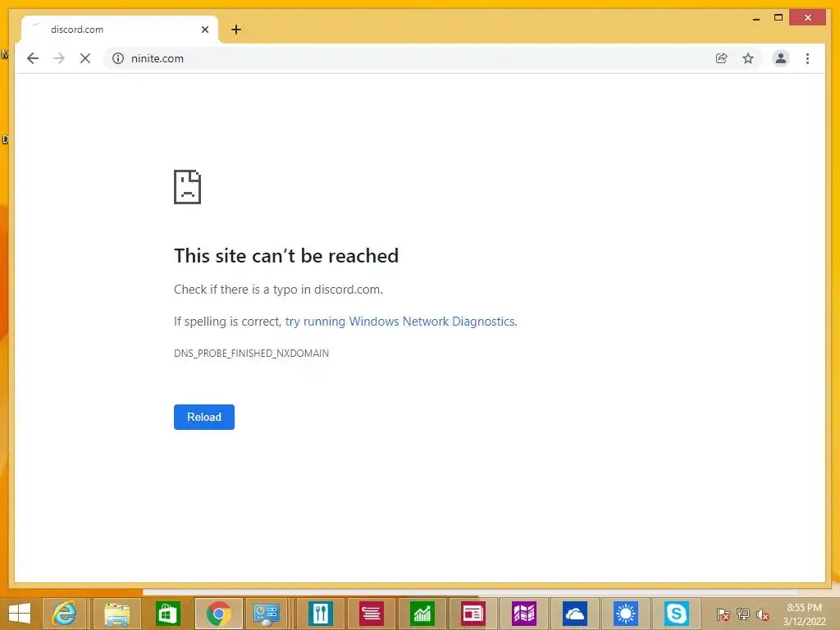Close the discord.com tab
The height and width of the screenshot is (630, 840).
tap(204, 30)
